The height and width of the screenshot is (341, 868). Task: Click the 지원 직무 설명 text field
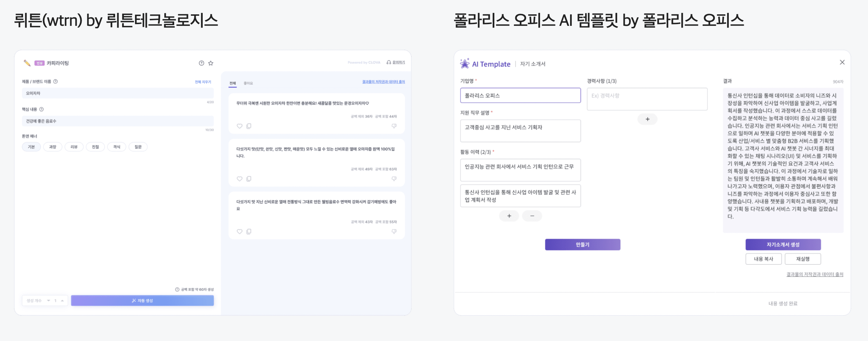click(x=521, y=131)
